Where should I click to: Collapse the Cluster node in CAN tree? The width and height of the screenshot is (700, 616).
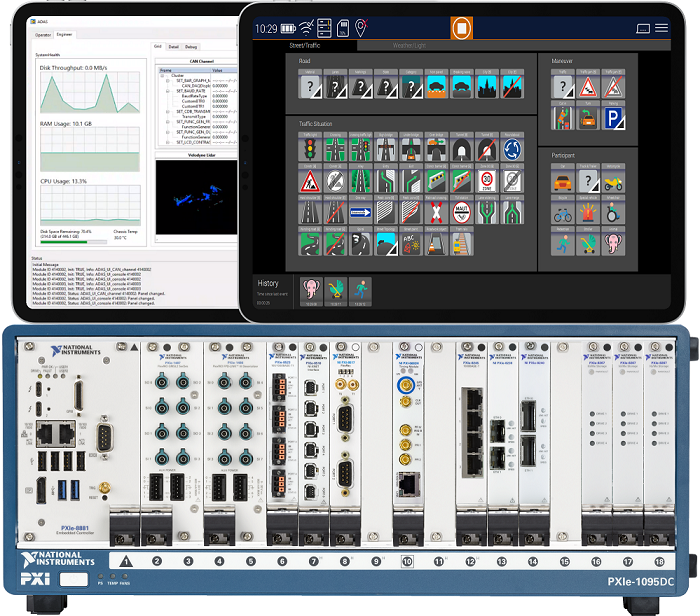[x=162, y=75]
